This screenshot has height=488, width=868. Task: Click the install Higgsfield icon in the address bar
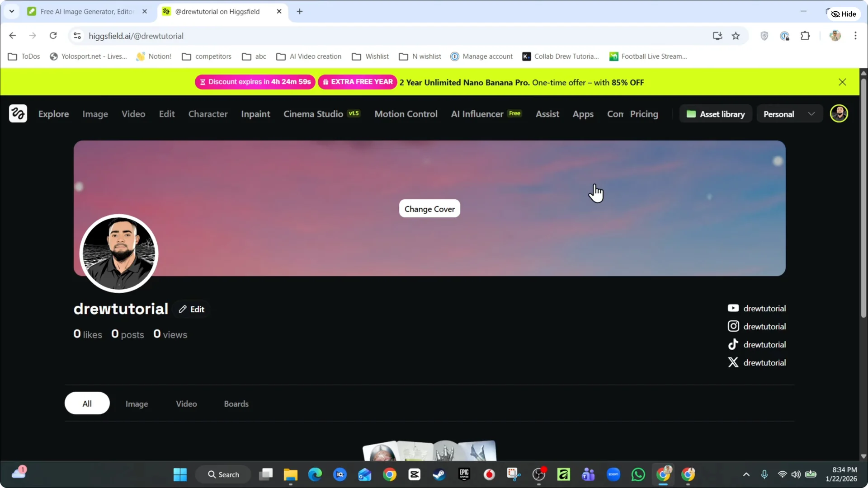(x=717, y=36)
